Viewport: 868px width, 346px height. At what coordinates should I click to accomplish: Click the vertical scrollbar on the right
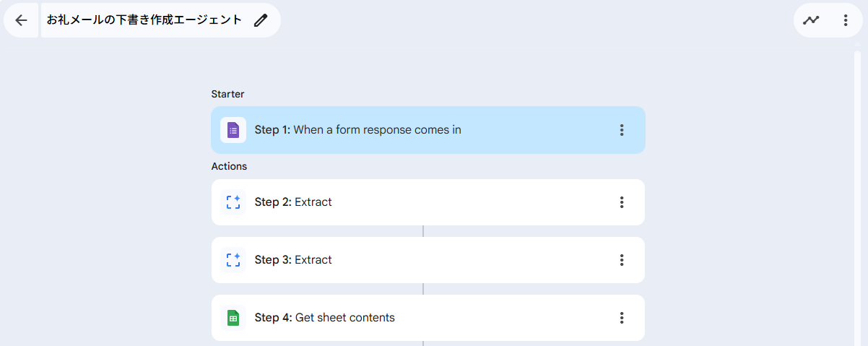857,195
